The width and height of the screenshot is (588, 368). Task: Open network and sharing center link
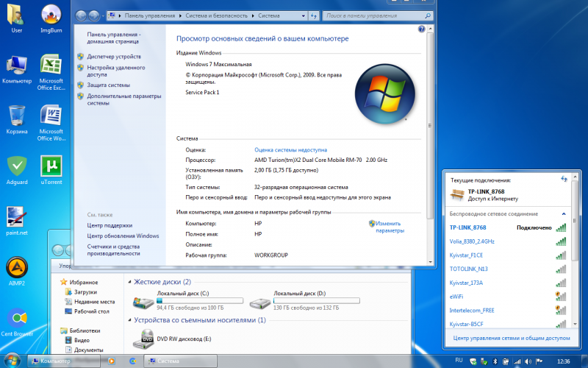pyautogui.click(x=512, y=339)
